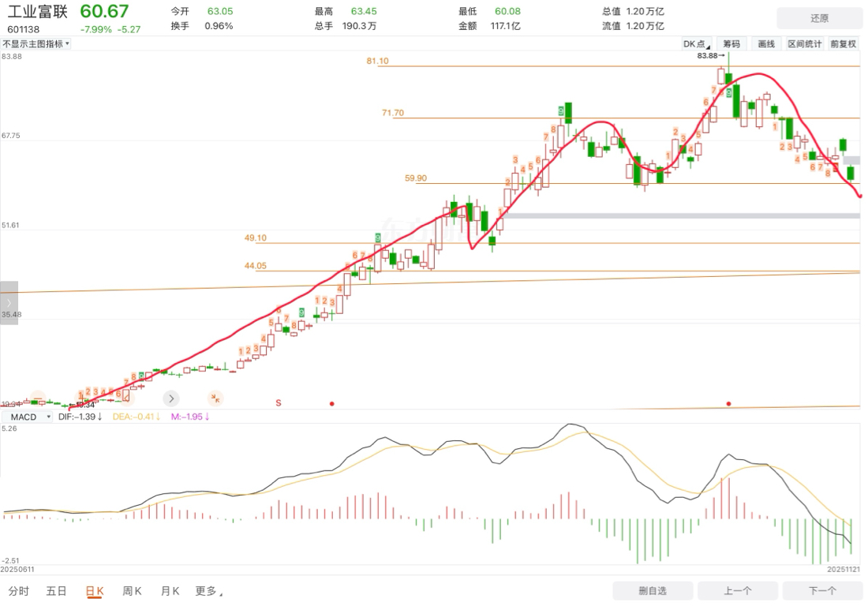Click the red dot event marker below the 83.88 peak
Image resolution: width=868 pixels, height=606 pixels.
click(x=728, y=403)
